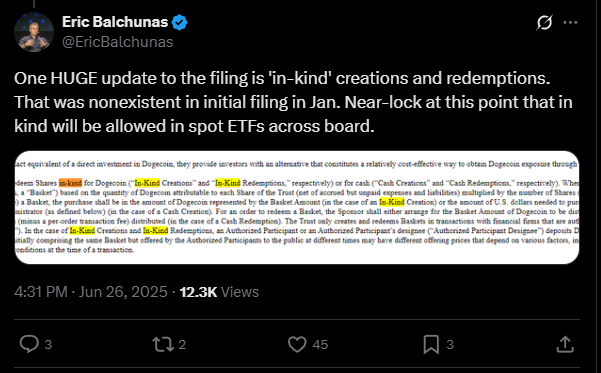Viewport: 601px width, 373px height.
Task: Open the attached Dogecoin filing image
Action: coord(297,207)
